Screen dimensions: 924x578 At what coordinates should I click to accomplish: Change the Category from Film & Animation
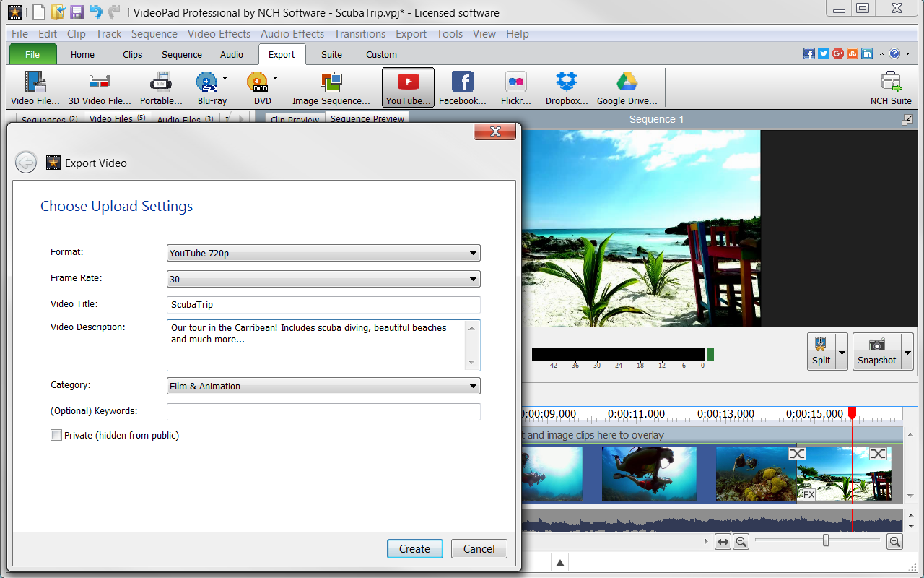(x=323, y=386)
